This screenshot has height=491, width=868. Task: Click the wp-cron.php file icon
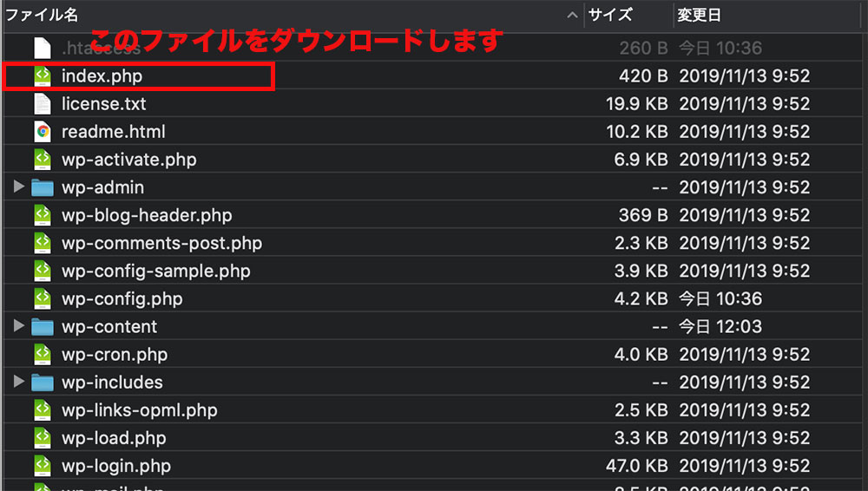(43, 354)
